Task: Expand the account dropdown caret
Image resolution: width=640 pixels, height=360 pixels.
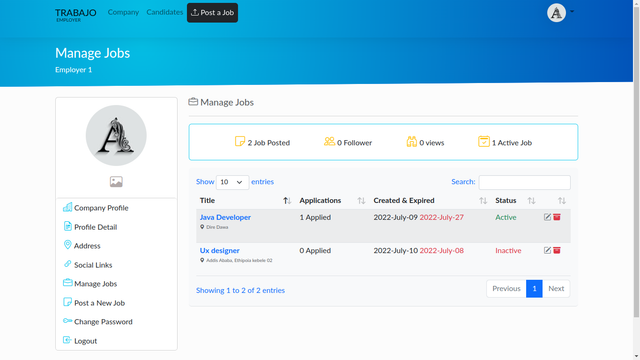Action: tap(572, 11)
